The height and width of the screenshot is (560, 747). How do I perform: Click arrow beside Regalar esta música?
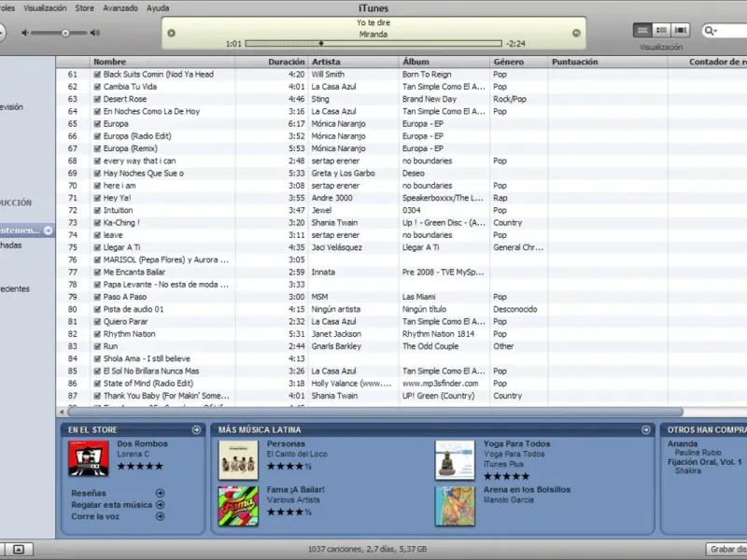(161, 505)
